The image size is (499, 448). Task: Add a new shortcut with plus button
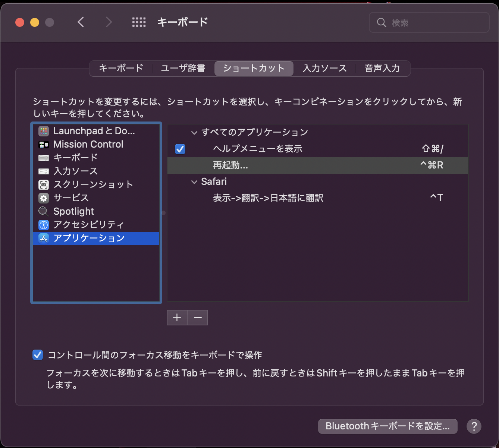click(x=177, y=318)
